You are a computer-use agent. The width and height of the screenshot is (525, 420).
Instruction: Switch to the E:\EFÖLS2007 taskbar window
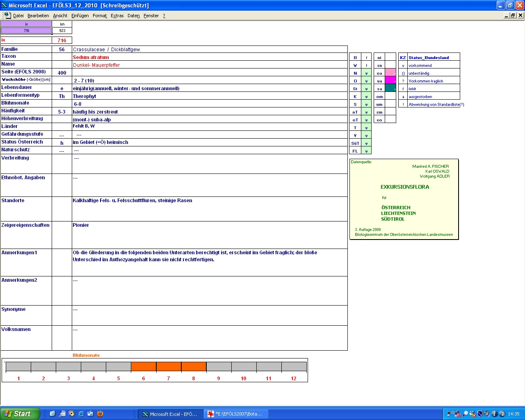(236, 414)
